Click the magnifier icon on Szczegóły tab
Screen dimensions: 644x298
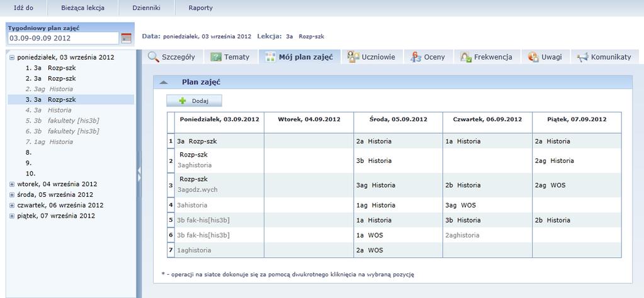[153, 57]
